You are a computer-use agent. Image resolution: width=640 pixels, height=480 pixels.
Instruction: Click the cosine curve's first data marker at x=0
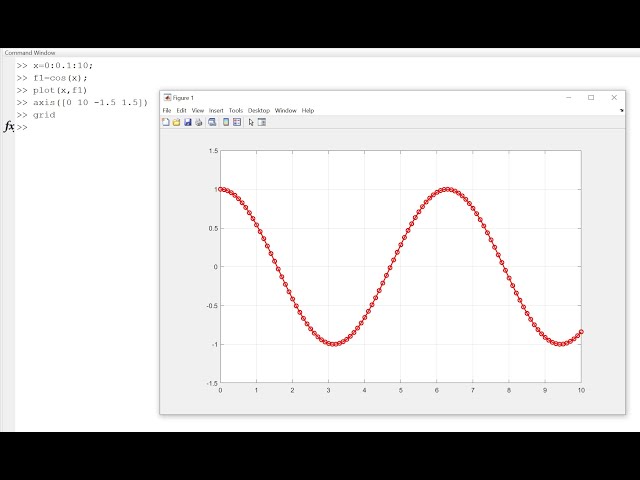click(x=221, y=189)
